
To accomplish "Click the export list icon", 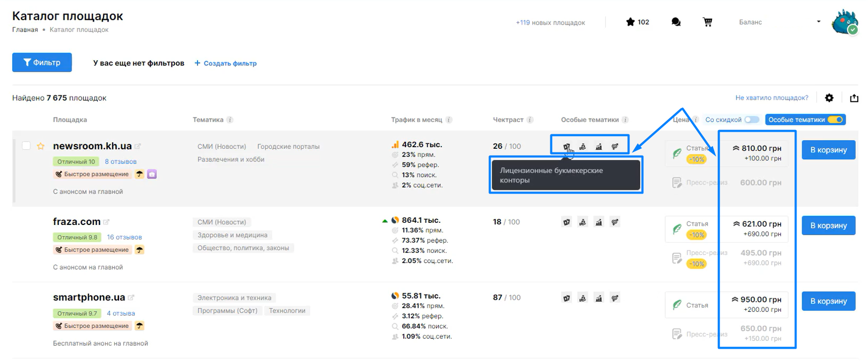I will (x=854, y=98).
